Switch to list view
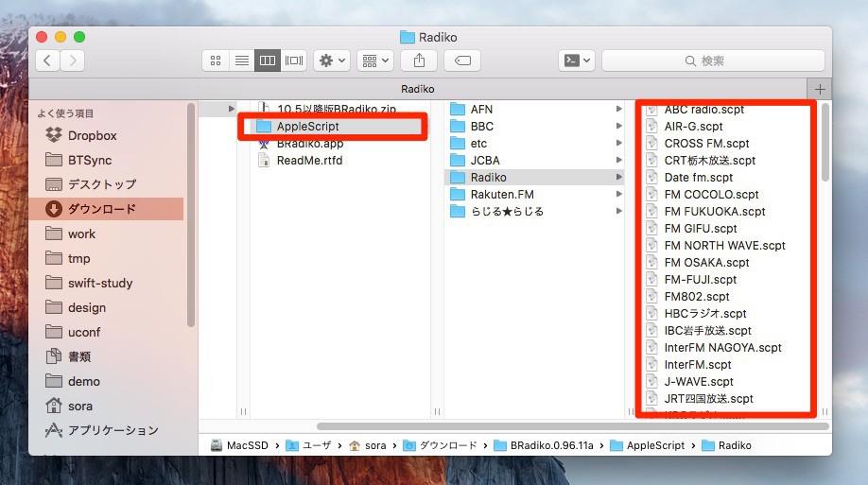Viewport: 868px width, 485px height. point(241,61)
